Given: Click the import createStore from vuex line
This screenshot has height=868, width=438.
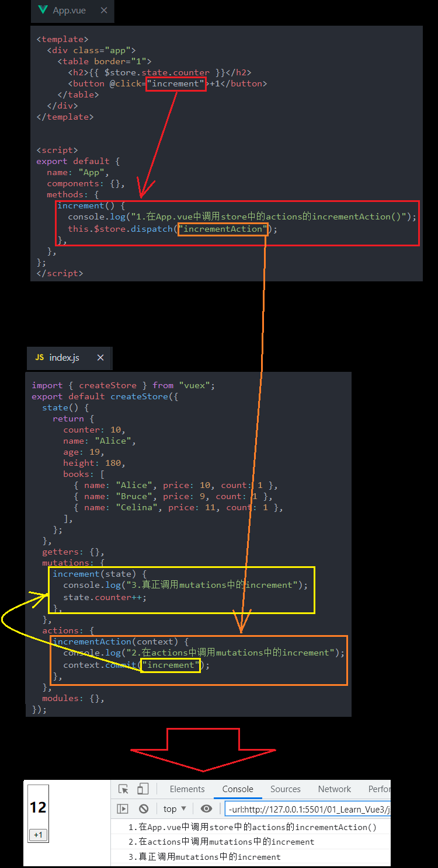Looking at the screenshot, I should click(123, 385).
